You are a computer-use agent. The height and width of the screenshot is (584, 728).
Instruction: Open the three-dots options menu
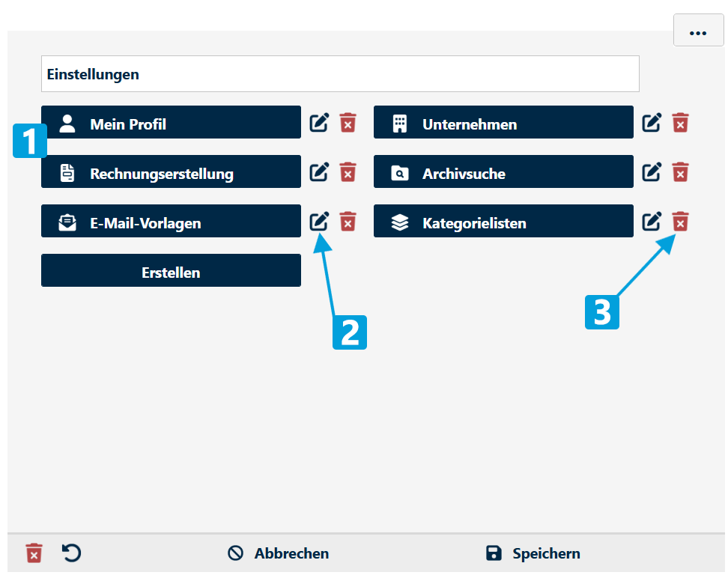coord(698,31)
